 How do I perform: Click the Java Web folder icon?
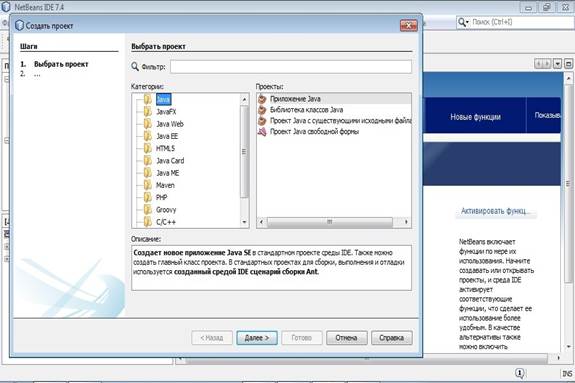click(x=148, y=124)
